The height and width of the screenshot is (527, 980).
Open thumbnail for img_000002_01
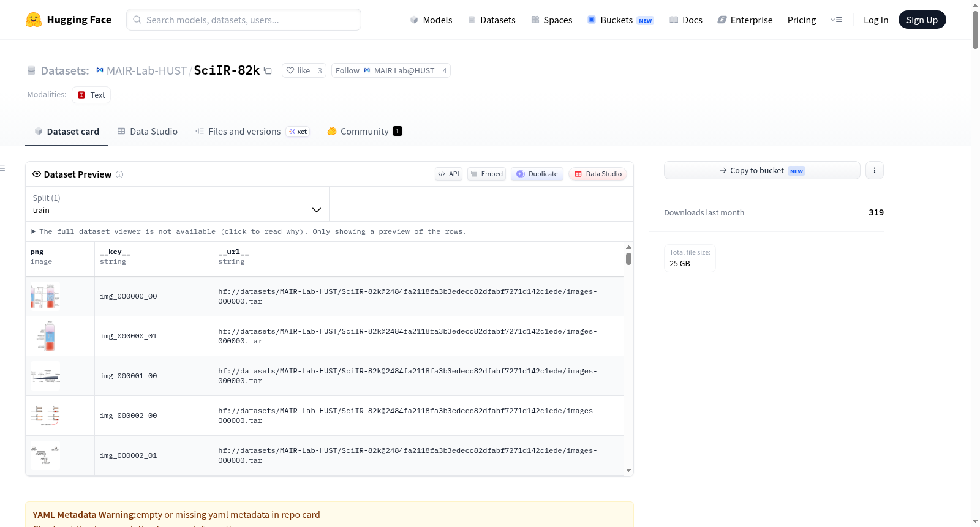coord(45,455)
